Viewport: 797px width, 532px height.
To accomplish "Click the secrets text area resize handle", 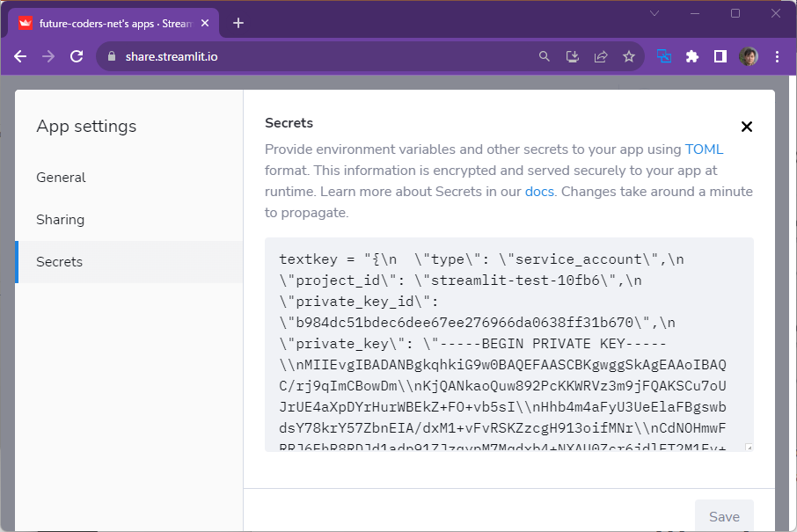I will [749, 448].
